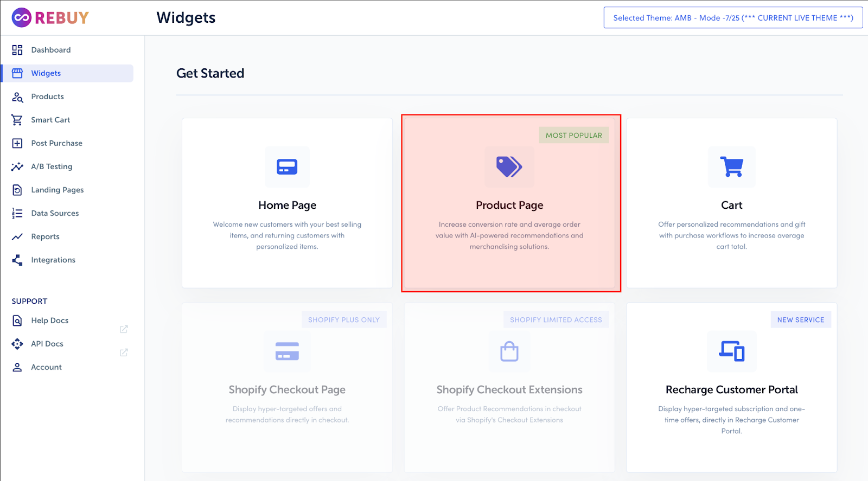Choose the Shopify Checkout Page card title
868x481 pixels.
(x=287, y=390)
